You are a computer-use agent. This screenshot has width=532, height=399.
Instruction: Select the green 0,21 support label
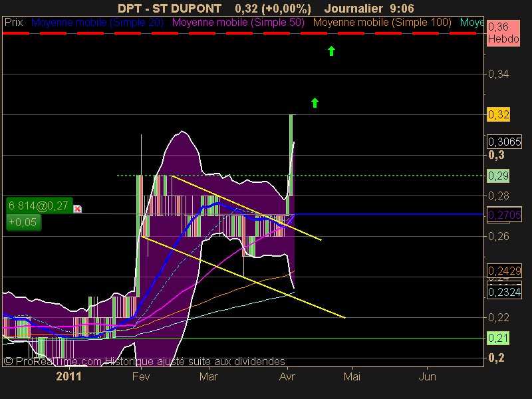(x=498, y=338)
